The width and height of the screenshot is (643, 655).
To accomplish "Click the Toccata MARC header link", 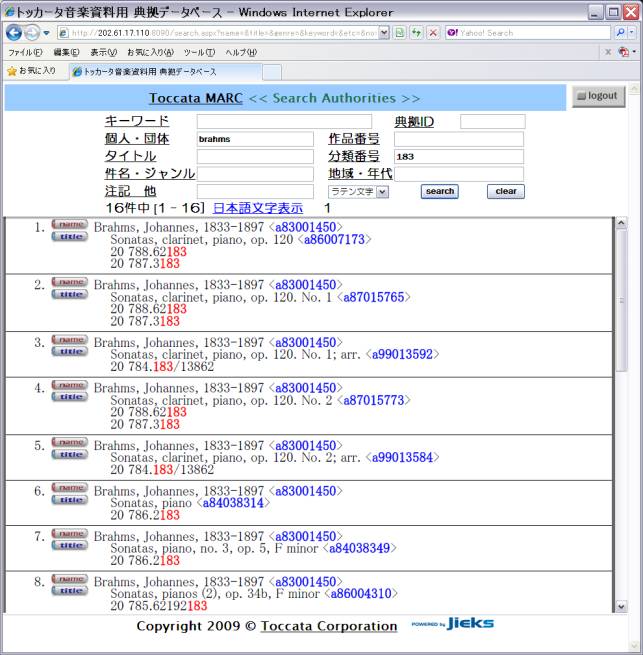I will click(196, 98).
